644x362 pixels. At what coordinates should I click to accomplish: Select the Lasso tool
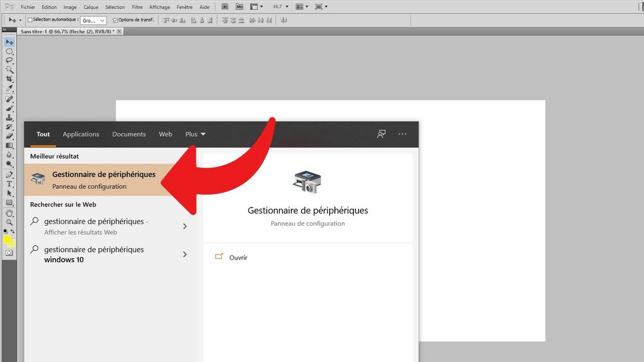pyautogui.click(x=10, y=61)
